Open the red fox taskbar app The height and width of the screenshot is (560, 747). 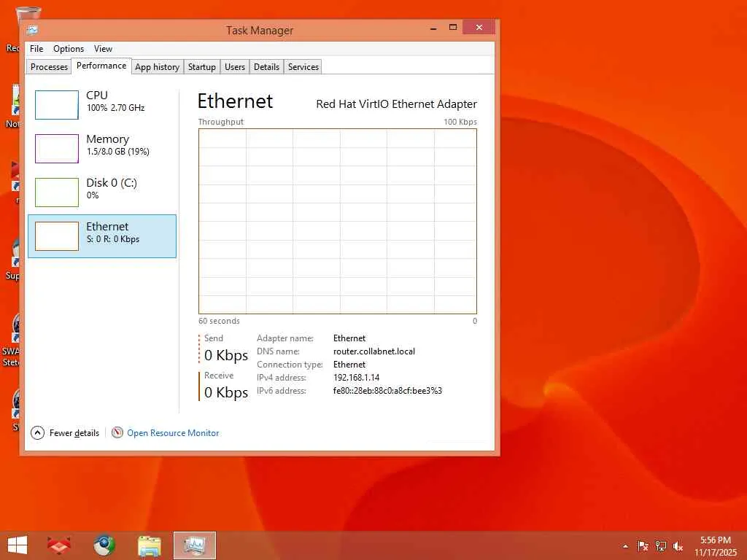pos(58,545)
